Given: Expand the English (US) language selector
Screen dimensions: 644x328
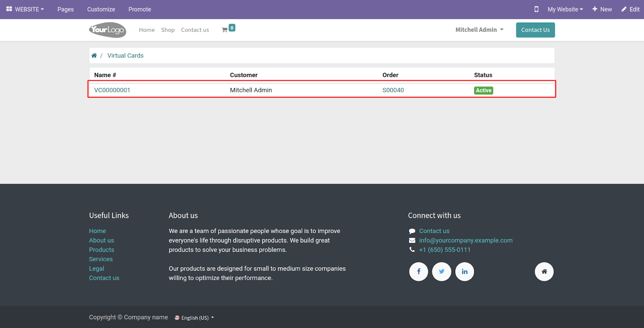Looking at the screenshot, I should click(194, 318).
